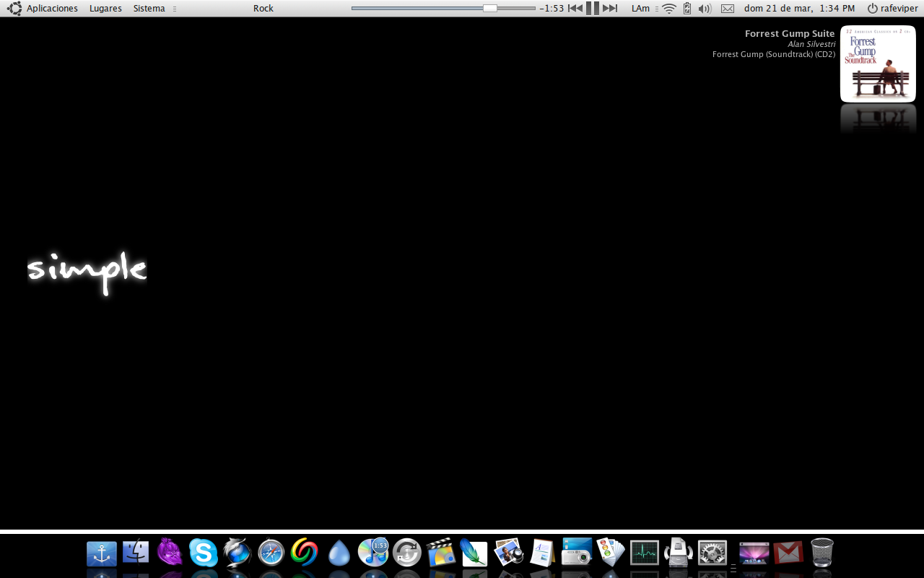The height and width of the screenshot is (578, 924).
Task: Open the anchor icon in the dock
Action: click(x=102, y=553)
